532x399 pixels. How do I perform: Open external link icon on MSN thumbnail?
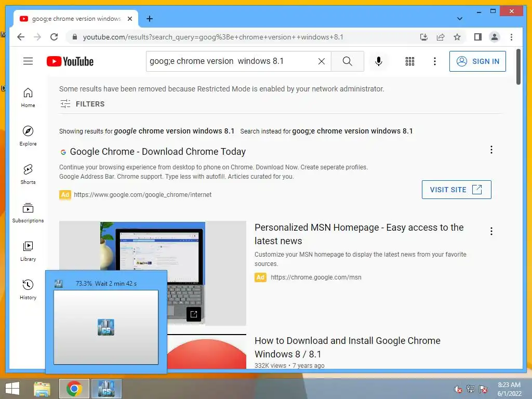194,314
